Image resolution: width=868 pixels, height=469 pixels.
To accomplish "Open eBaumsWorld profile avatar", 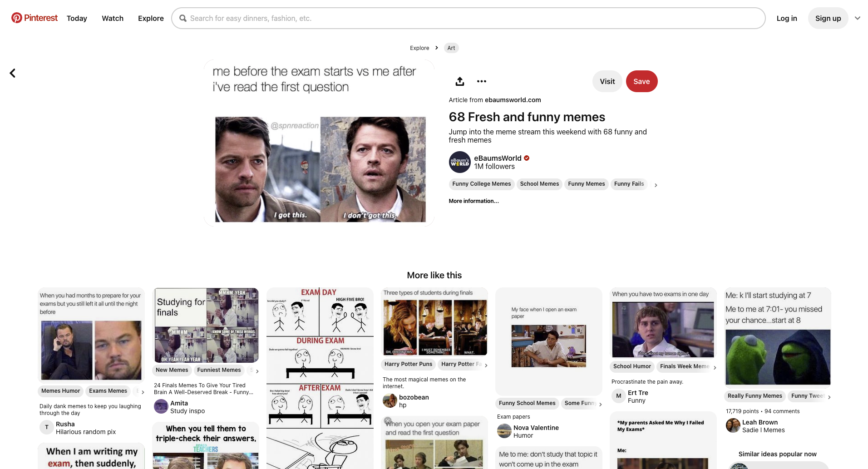I will (x=459, y=162).
